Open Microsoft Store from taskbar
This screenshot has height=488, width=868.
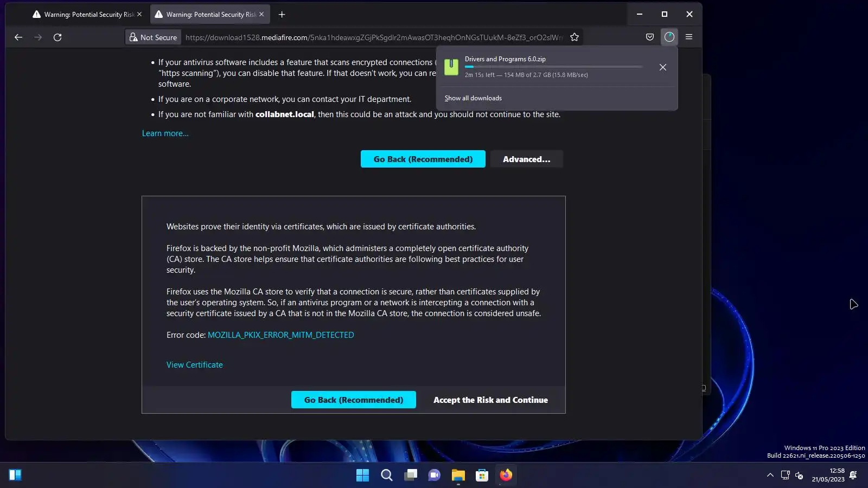click(x=482, y=476)
